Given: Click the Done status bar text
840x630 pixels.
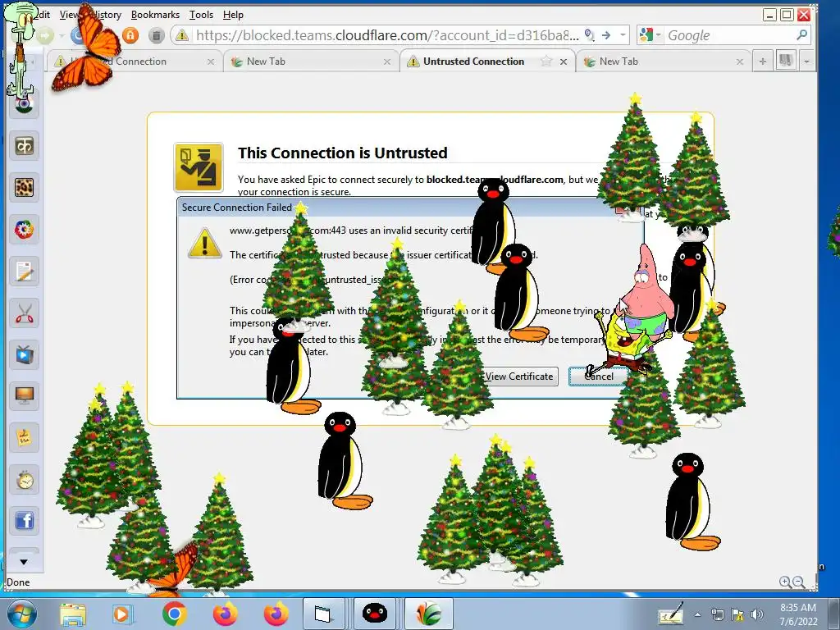Looking at the screenshot, I should click(x=18, y=582).
